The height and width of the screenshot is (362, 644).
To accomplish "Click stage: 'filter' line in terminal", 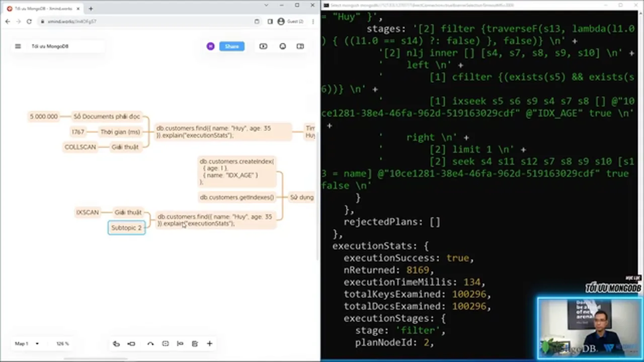I will pyautogui.click(x=400, y=330).
